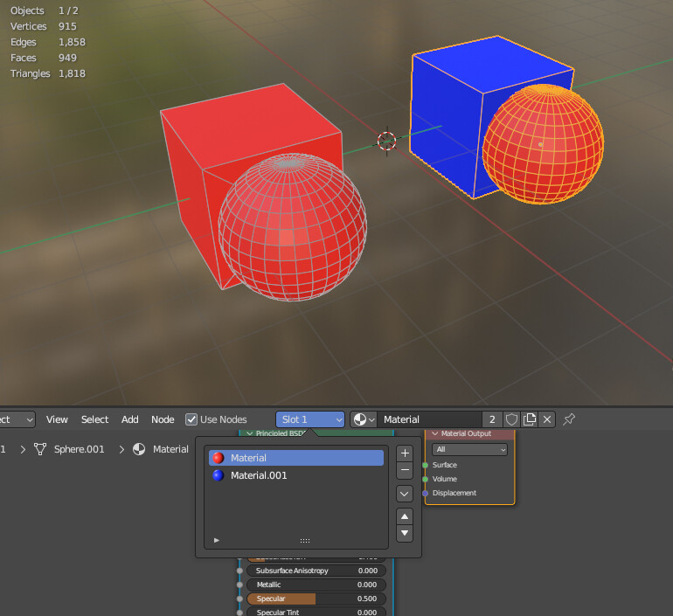
Task: Click the material icon in breadcrumb
Action: point(139,449)
